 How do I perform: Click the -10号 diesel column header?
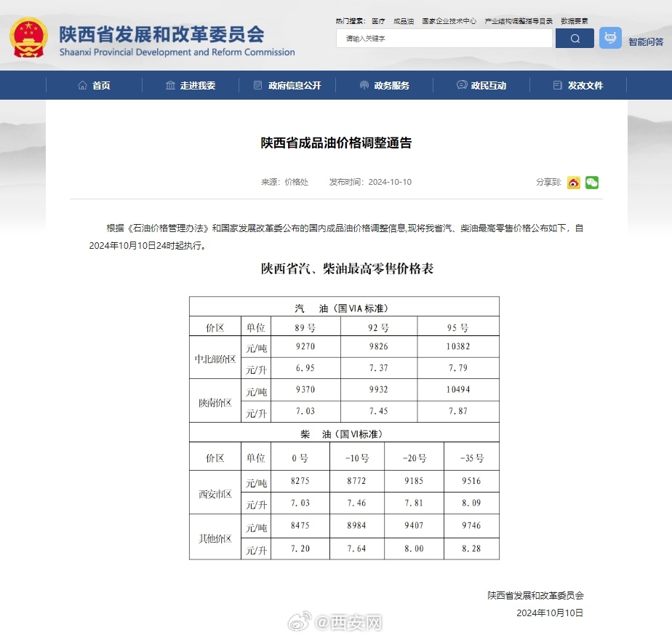[x=357, y=458]
